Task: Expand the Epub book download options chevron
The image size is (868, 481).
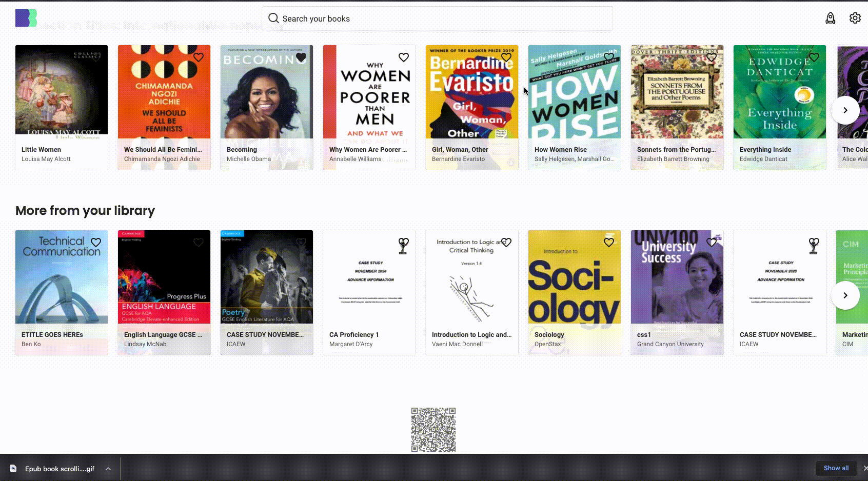Action: pyautogui.click(x=108, y=469)
